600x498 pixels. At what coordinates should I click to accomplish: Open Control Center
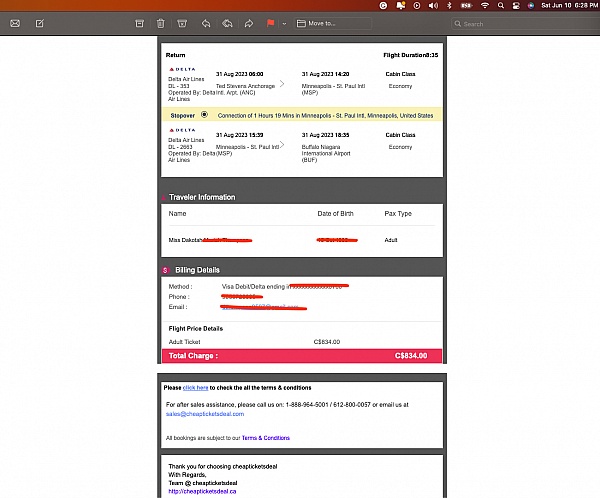click(516, 5)
